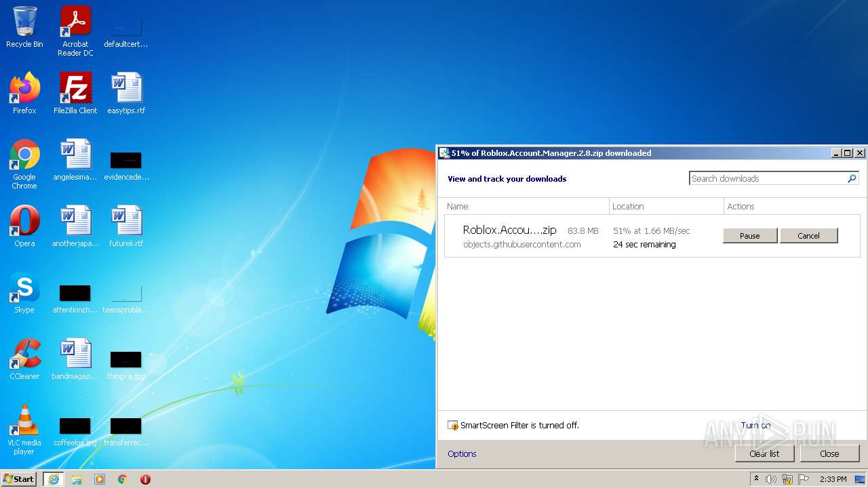
Task: Click objects.githubusercontent.com source text
Action: point(521,245)
